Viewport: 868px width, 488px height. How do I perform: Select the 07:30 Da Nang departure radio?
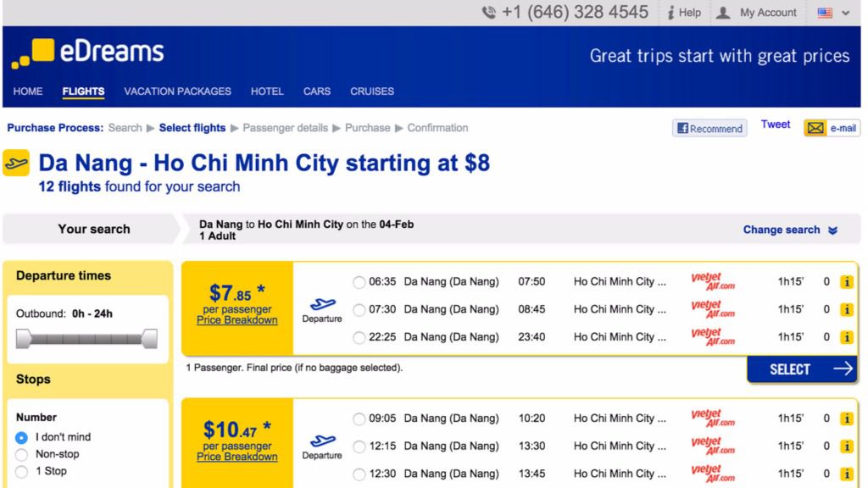coord(359,310)
